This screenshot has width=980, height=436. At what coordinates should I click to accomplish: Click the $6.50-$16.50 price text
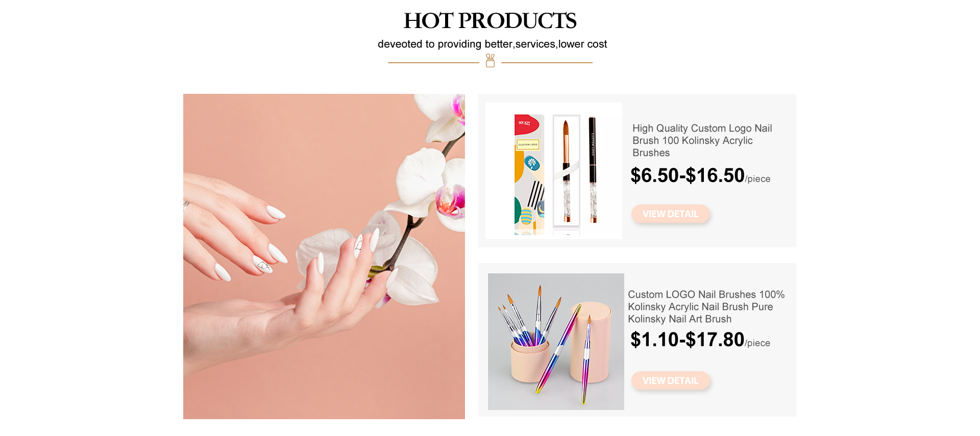[x=688, y=175]
